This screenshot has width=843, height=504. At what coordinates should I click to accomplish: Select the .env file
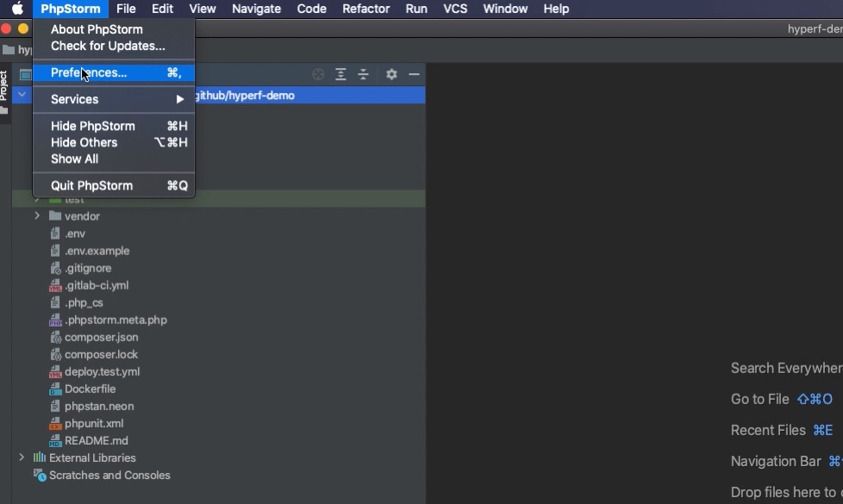(75, 233)
